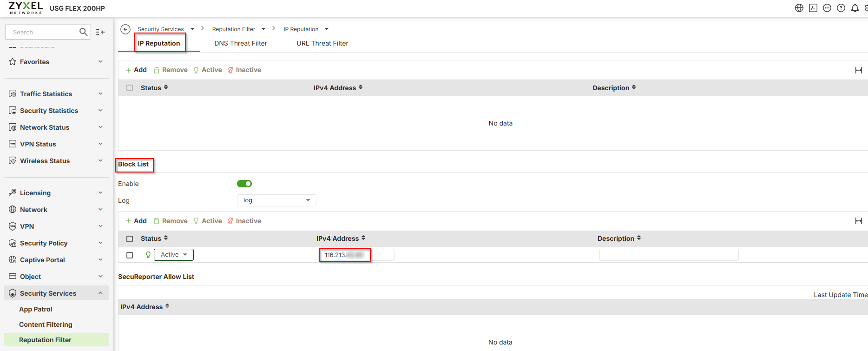The width and height of the screenshot is (868, 351).
Task: Open App Patrol in the sidebar
Action: point(36,309)
